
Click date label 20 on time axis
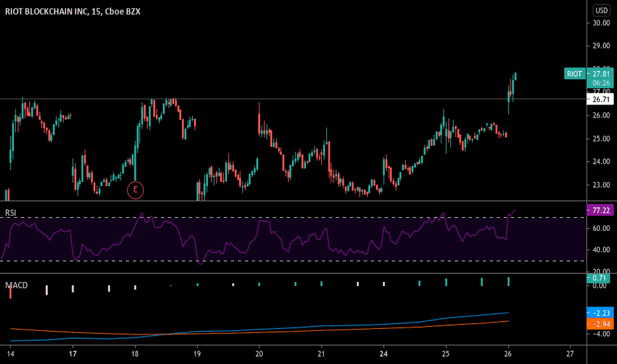[x=259, y=354]
